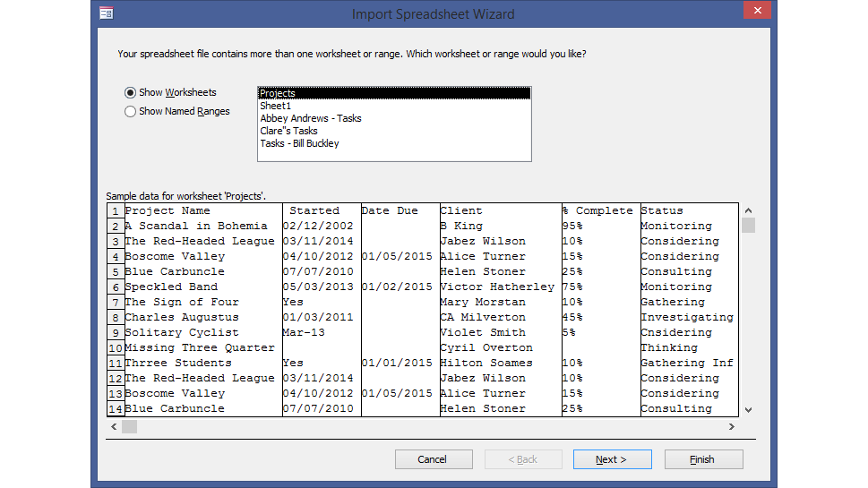Click the wizard form icon in title bar
868x488 pixels.
tap(107, 13)
